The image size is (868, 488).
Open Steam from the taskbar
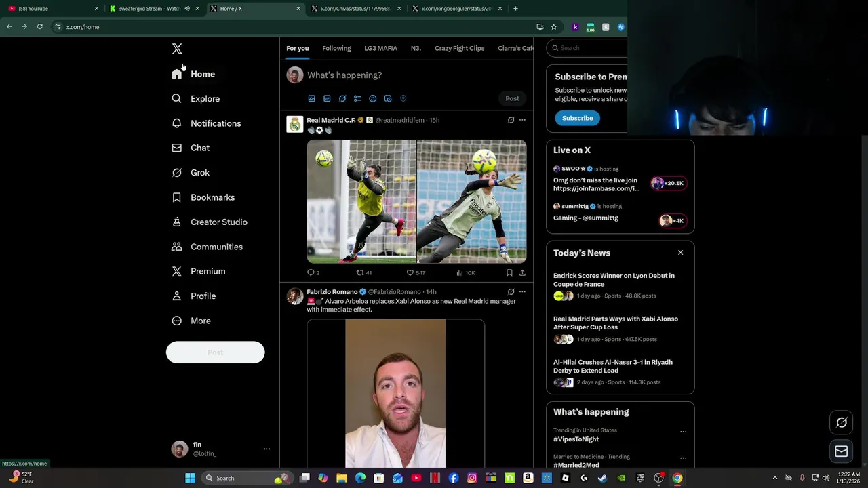tap(602, 478)
